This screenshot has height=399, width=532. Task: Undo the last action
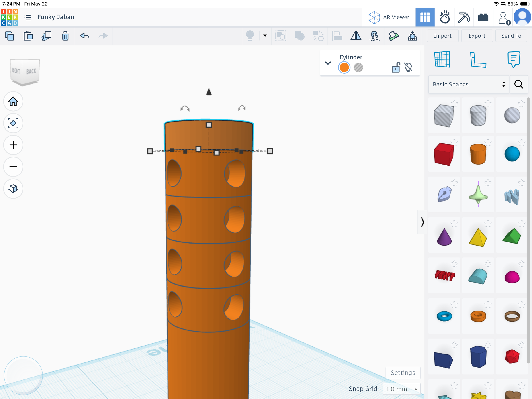84,36
